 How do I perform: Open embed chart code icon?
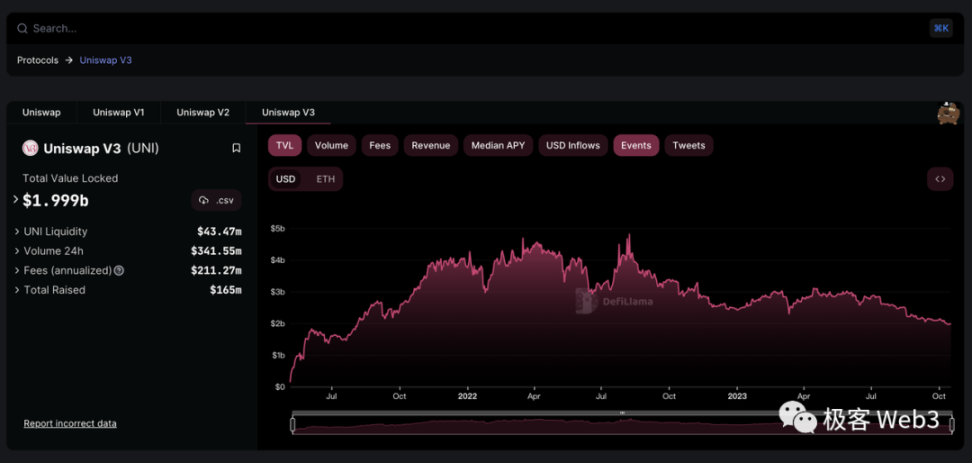pos(939,179)
